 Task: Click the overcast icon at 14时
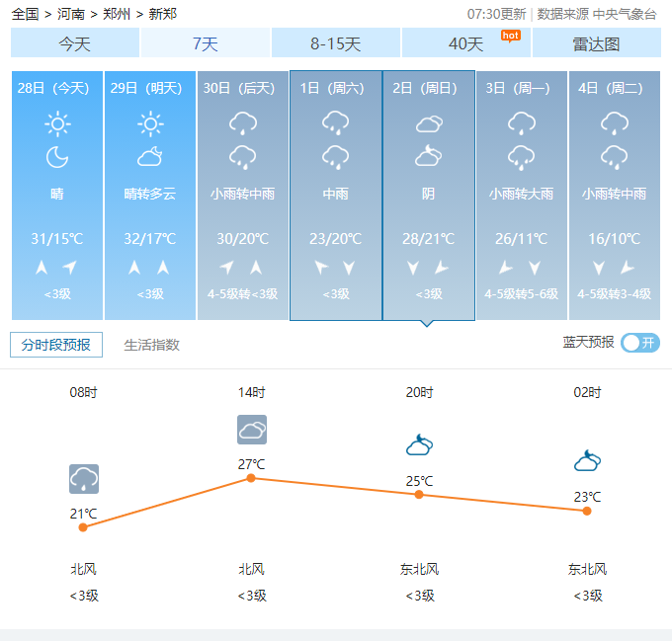point(252,430)
